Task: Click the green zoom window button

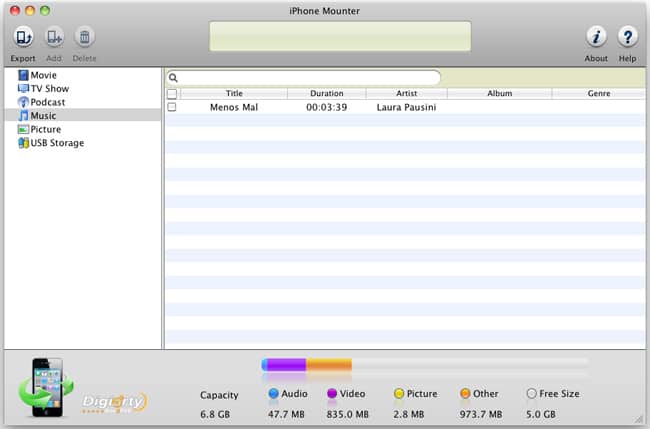Action: pos(45,10)
